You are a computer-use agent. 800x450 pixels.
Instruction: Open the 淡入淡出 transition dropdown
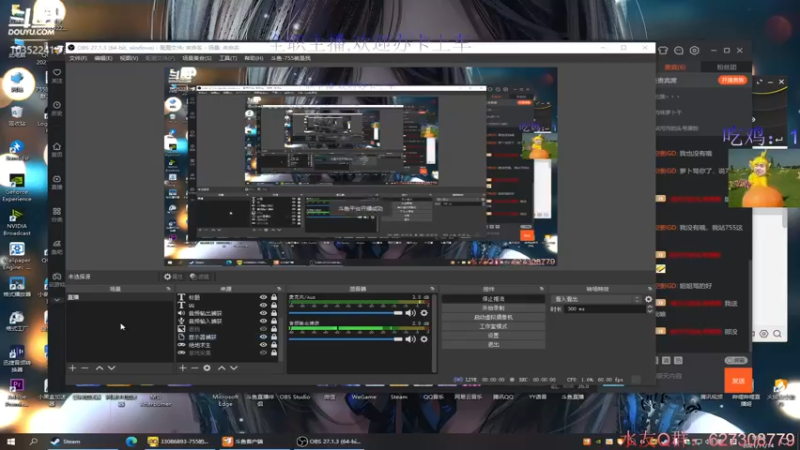click(x=596, y=299)
